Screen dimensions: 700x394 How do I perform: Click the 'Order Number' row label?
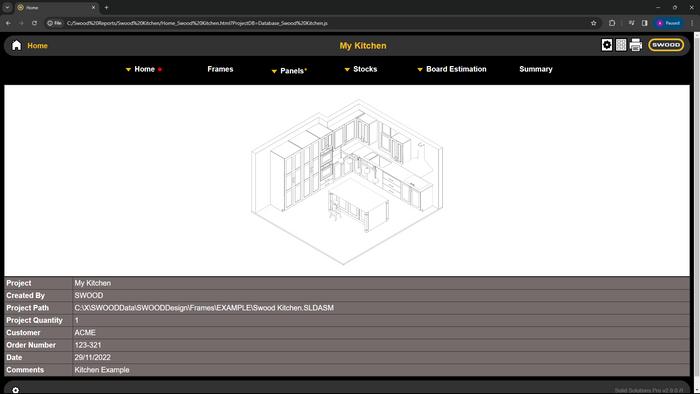(x=31, y=345)
